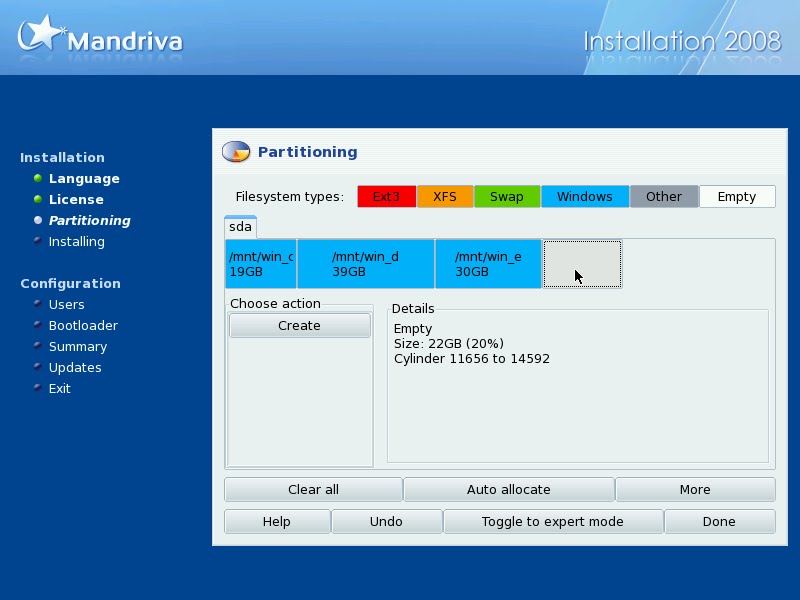Click the Bootloader configuration step
The image size is (800, 600).
pos(83,326)
